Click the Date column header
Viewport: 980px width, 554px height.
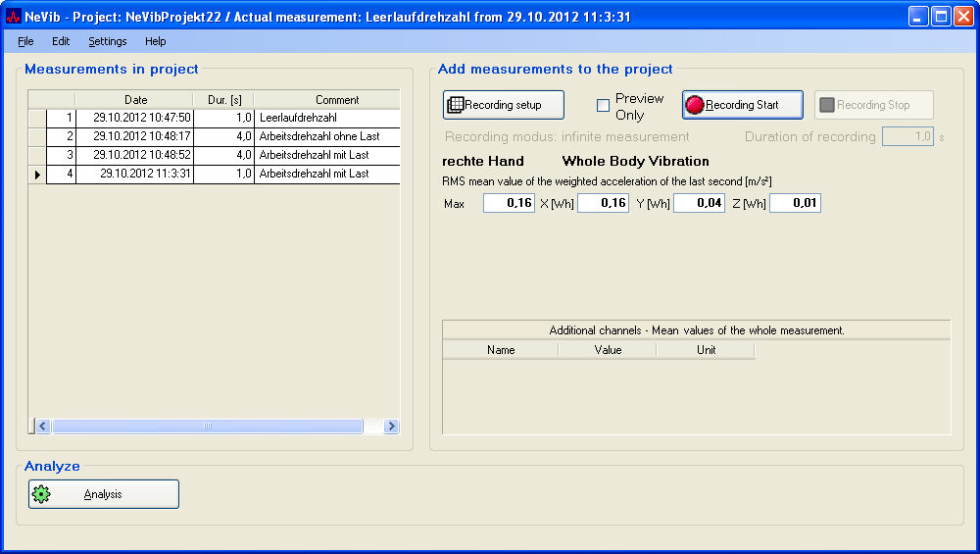[135, 100]
